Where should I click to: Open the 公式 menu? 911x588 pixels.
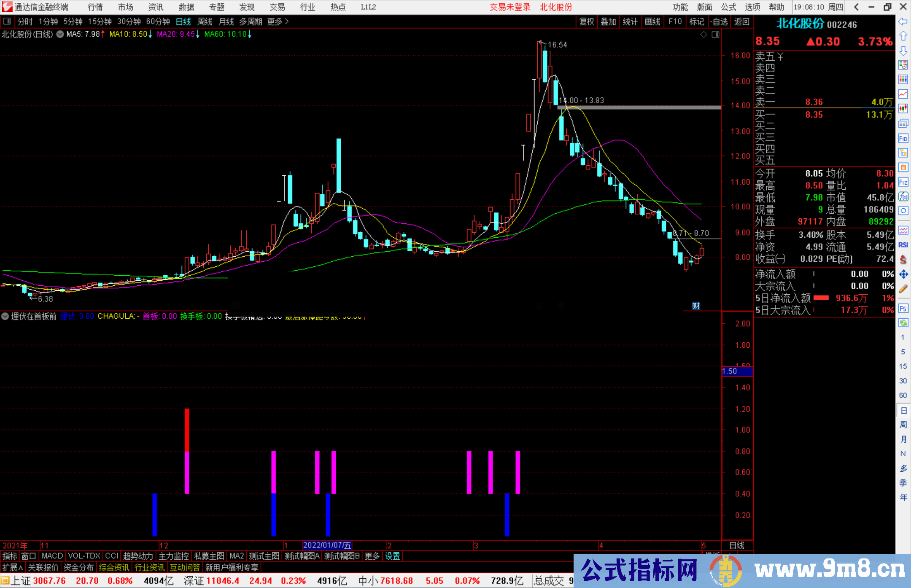coord(728,7)
